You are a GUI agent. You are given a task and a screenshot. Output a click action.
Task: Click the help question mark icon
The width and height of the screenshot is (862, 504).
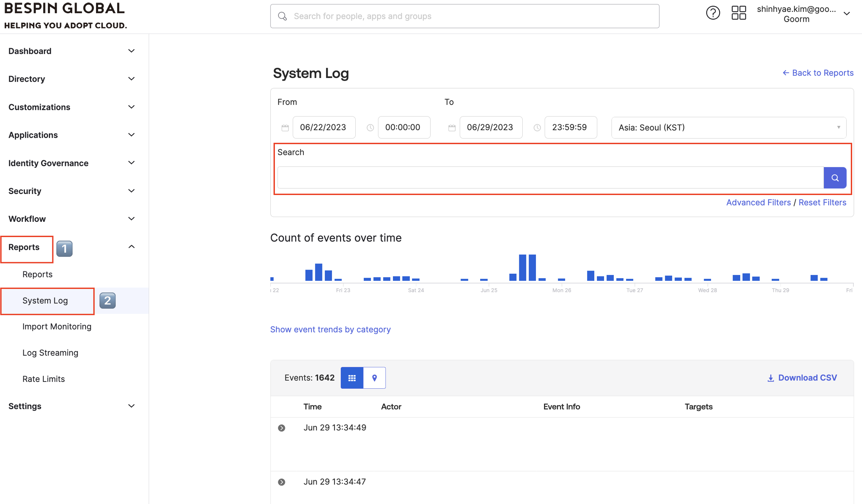tap(713, 13)
